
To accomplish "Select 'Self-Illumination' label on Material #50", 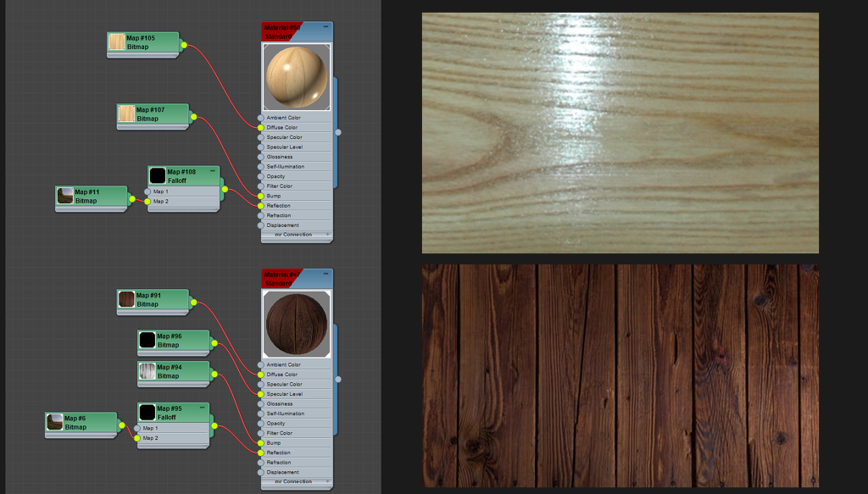I will tap(286, 167).
